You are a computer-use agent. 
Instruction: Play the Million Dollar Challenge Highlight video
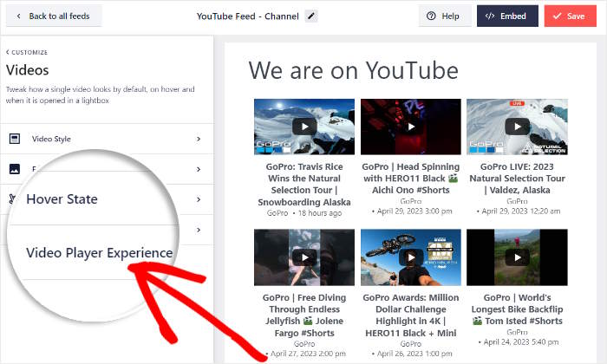coord(411,257)
